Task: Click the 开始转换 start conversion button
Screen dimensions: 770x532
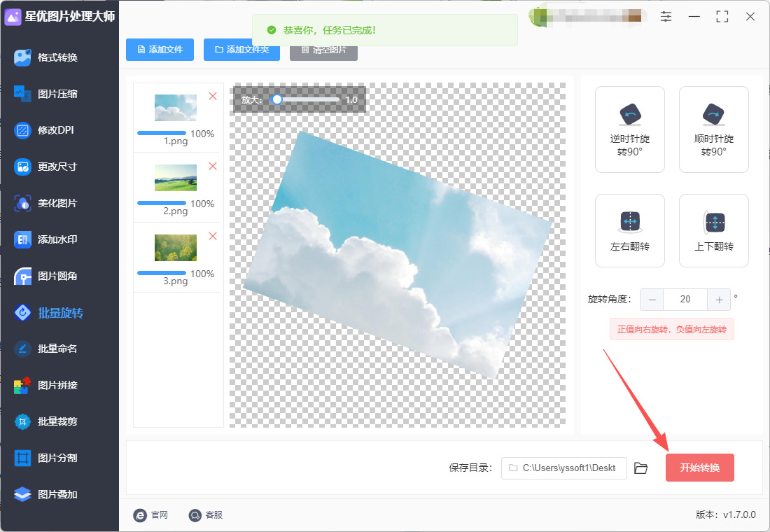Action: pyautogui.click(x=700, y=468)
